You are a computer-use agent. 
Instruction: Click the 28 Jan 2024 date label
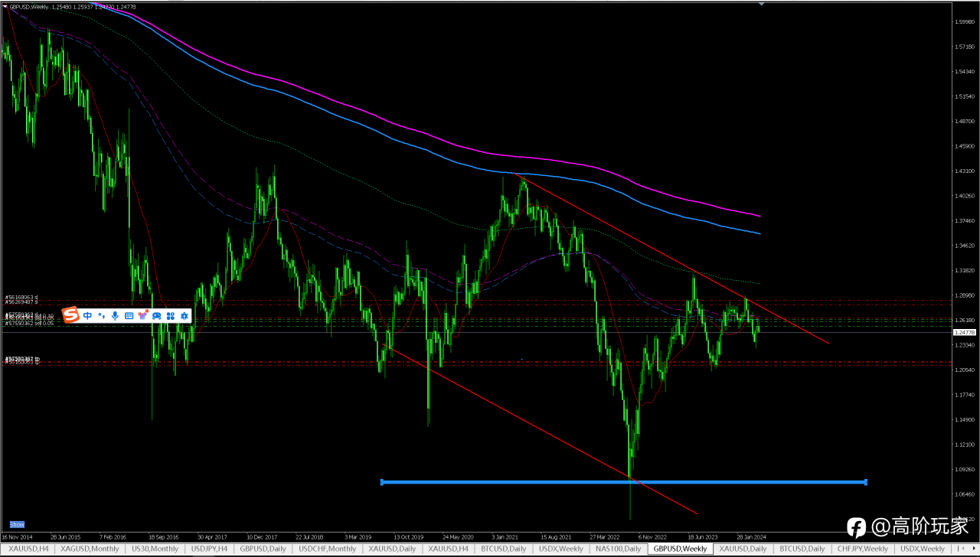pyautogui.click(x=751, y=536)
